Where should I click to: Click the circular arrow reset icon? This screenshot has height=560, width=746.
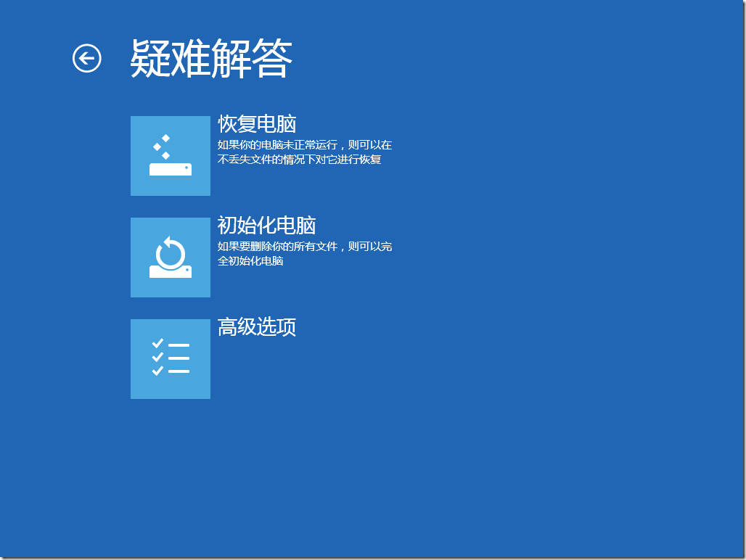170,257
